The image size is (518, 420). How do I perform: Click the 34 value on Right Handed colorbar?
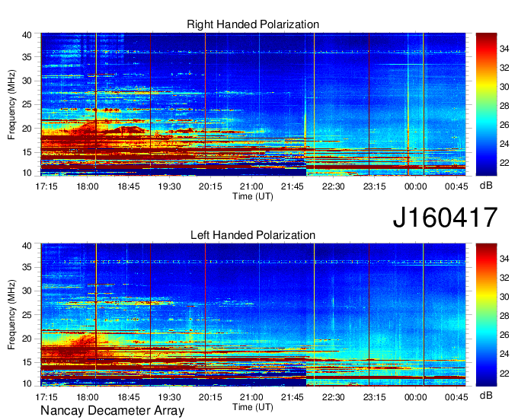[x=504, y=49]
